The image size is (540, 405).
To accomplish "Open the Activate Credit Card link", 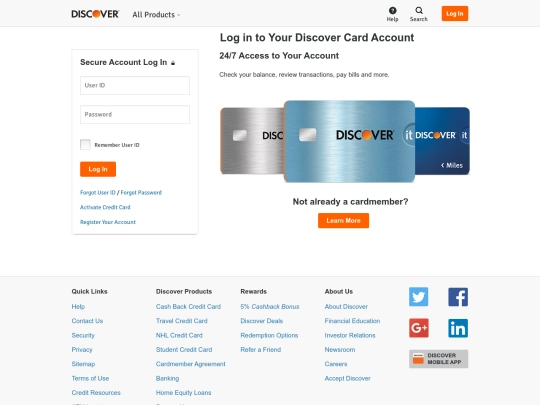I will tap(105, 207).
